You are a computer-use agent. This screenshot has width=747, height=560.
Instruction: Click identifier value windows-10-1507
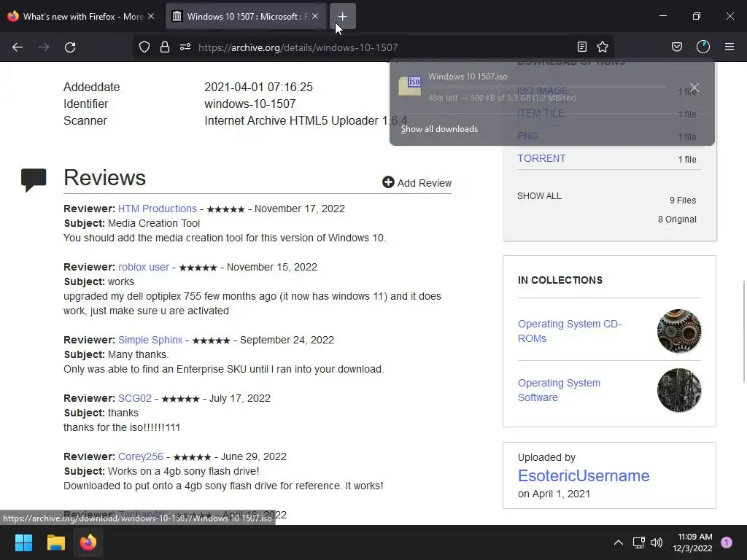(249, 104)
